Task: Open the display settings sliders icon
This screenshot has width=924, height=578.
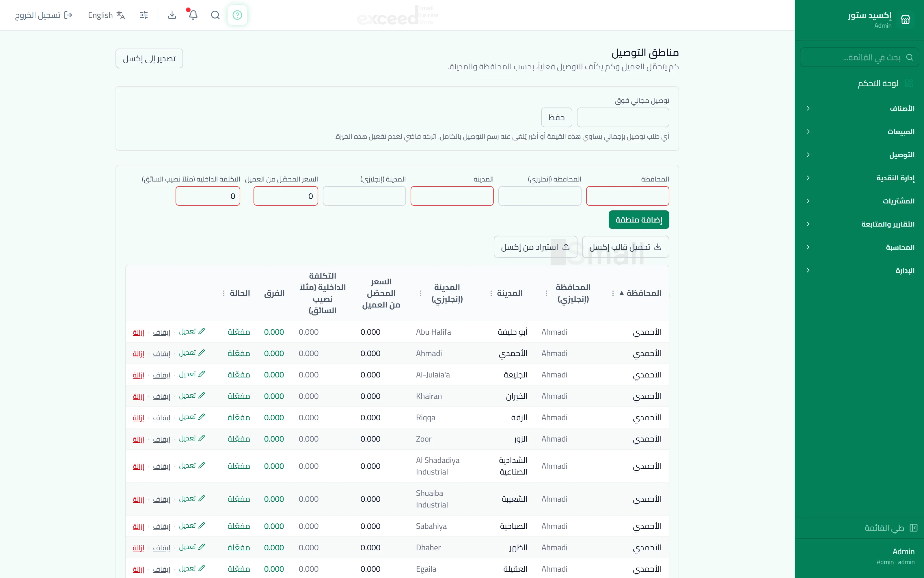Action: click(144, 15)
